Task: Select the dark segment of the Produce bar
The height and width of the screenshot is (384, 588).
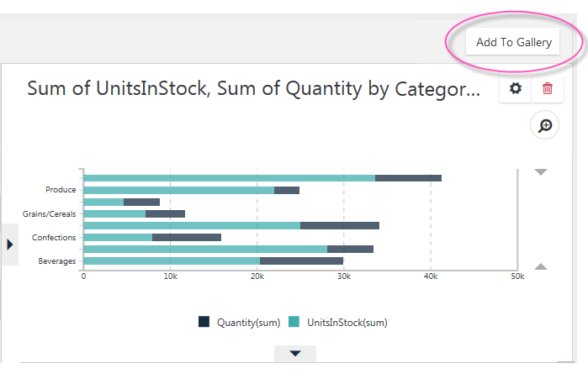Action: coord(287,190)
